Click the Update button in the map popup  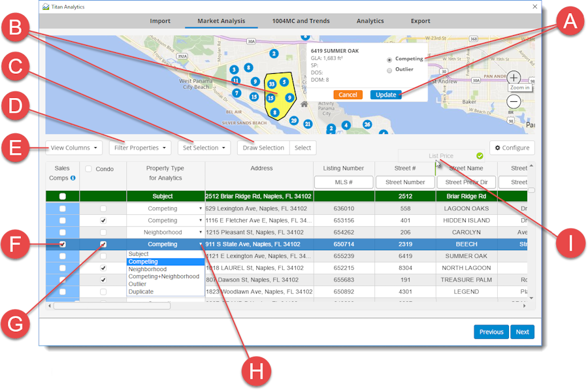[386, 95]
